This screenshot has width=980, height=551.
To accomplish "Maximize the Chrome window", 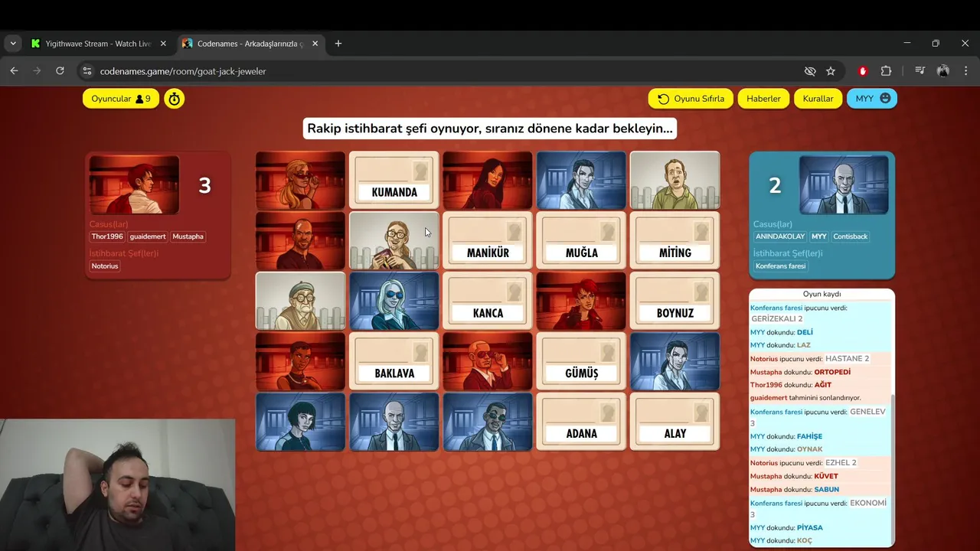I will click(x=936, y=44).
